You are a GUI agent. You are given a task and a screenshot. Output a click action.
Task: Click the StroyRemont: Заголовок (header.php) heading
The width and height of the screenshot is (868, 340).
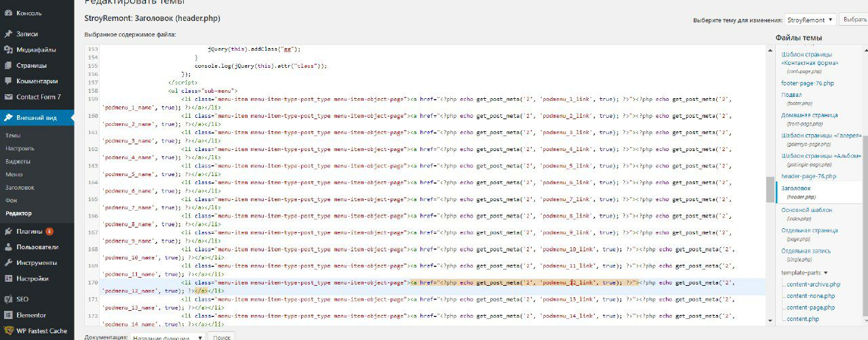(152, 18)
